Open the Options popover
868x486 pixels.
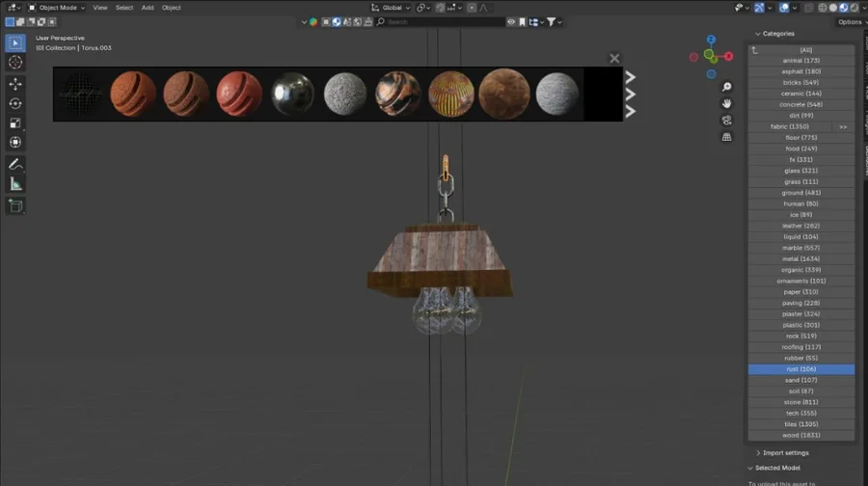(x=852, y=22)
